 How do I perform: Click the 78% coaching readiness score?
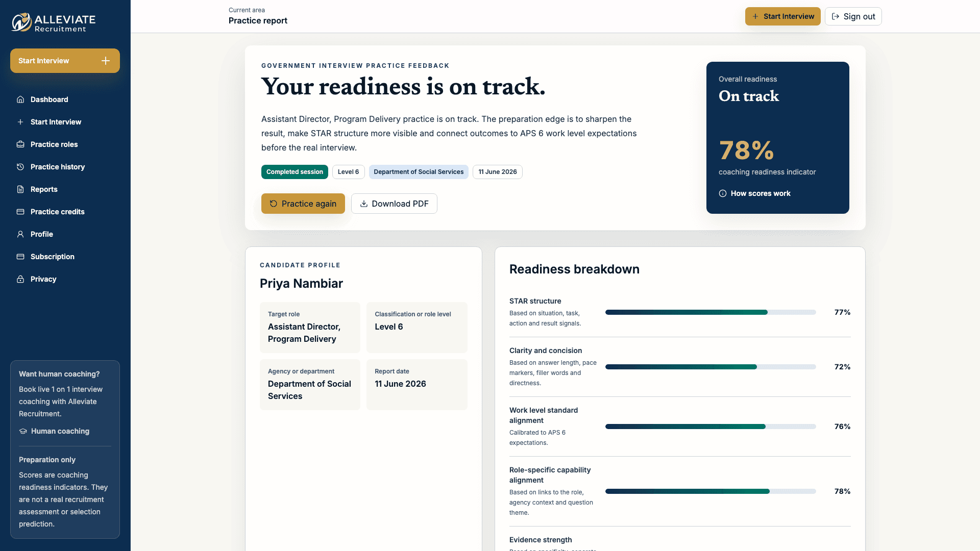coord(746,151)
